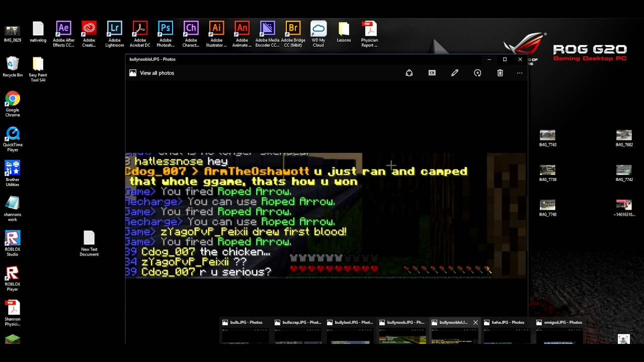Screen dimensions: 644x362
Task: Select the Physician Report PDF icon
Action: (369, 34)
